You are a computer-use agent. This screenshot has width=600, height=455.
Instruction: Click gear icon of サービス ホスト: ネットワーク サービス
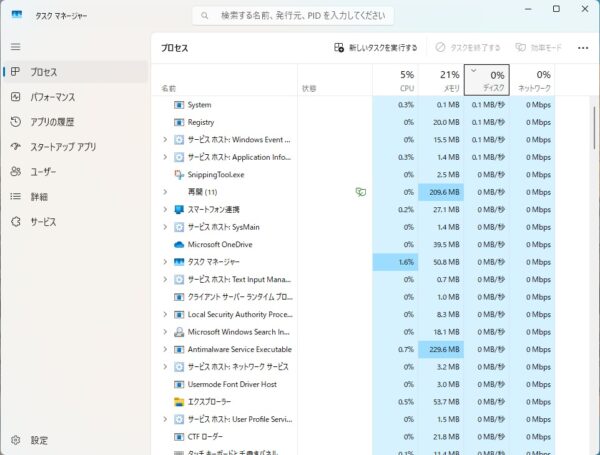click(x=179, y=367)
